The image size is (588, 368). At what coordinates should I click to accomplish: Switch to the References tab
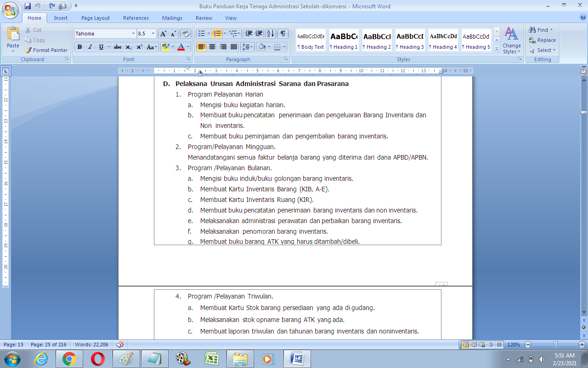click(x=136, y=18)
